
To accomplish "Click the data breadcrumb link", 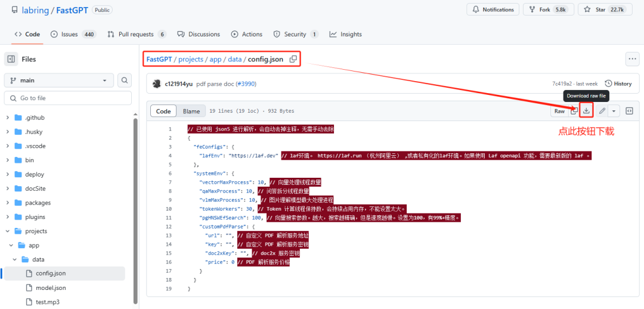I will pyautogui.click(x=235, y=59).
